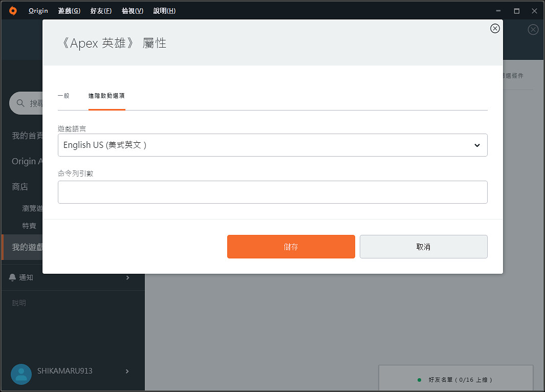Click the background circled X close icon
The height and width of the screenshot is (392, 545).
[x=533, y=30]
